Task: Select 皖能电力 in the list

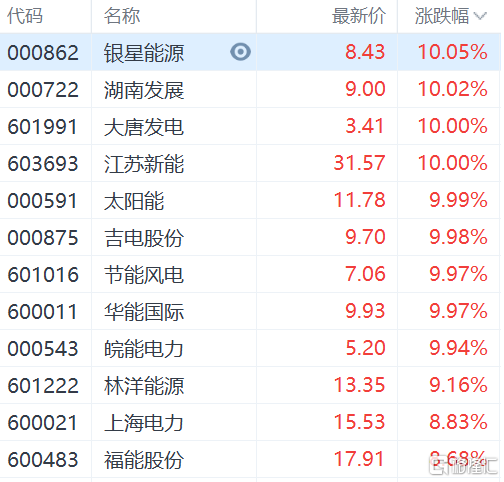Action: (144, 349)
